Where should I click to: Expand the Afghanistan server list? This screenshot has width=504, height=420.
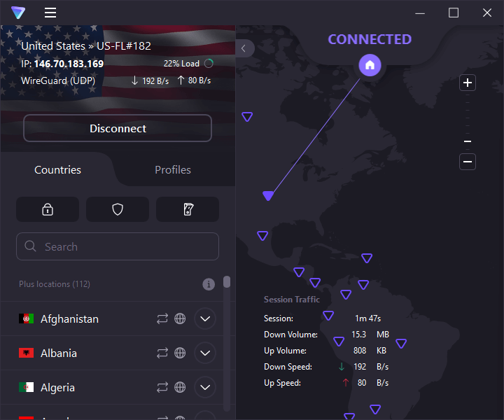205,318
